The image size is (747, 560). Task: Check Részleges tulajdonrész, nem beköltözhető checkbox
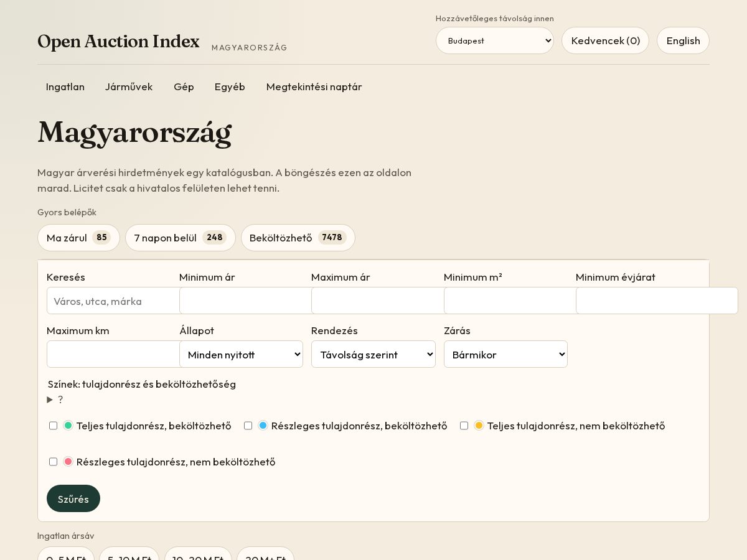coord(54,462)
